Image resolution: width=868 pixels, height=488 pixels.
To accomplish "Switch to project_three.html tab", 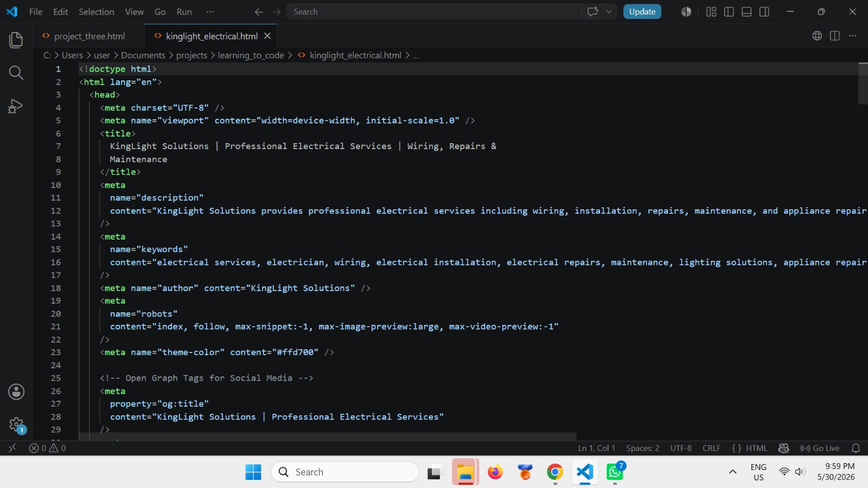I will coord(89,36).
